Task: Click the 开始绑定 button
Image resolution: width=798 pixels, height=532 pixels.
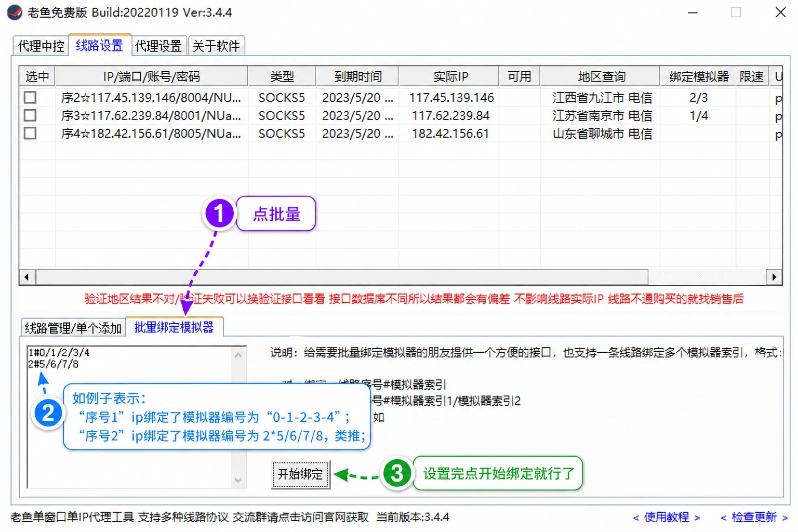Action: (300, 474)
